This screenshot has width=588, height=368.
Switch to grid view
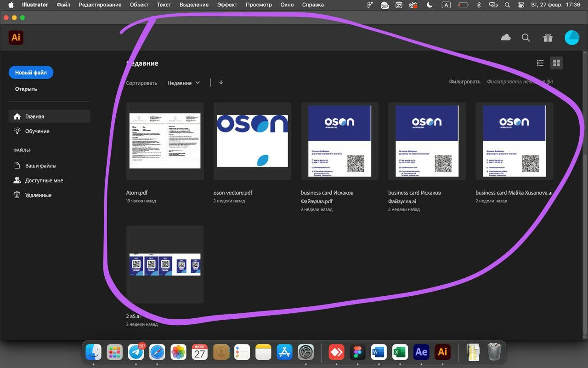(x=556, y=63)
